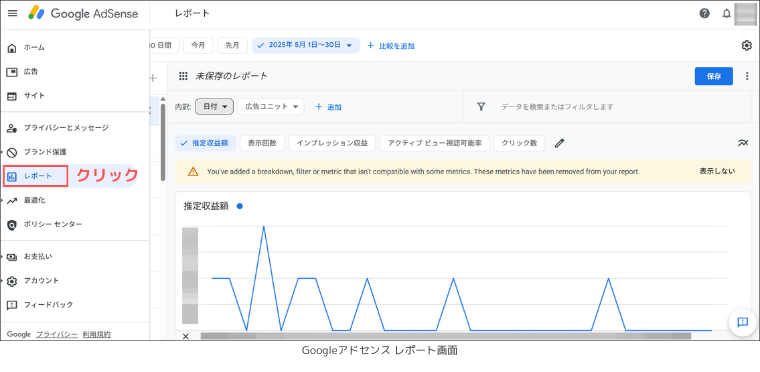Select レポート in the sidebar

[35, 176]
